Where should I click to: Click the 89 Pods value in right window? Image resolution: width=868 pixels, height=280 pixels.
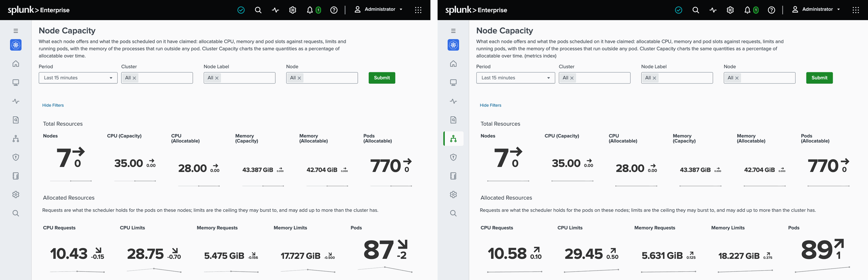[816, 250]
